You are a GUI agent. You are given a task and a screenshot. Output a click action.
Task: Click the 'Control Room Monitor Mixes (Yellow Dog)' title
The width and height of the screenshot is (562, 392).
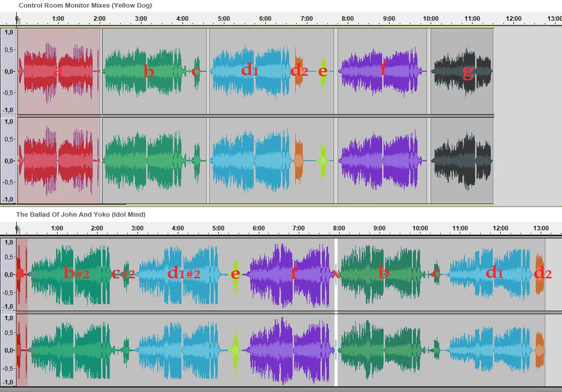[x=85, y=5]
